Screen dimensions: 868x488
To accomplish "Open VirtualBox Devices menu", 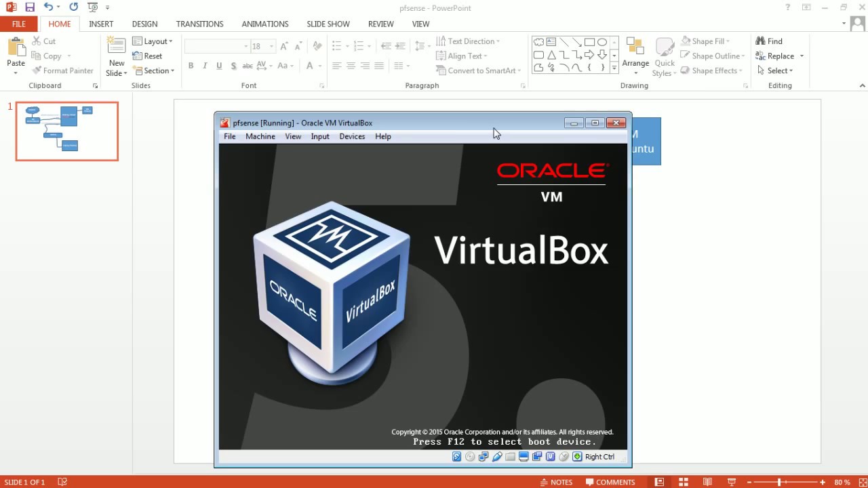I will [x=352, y=136].
